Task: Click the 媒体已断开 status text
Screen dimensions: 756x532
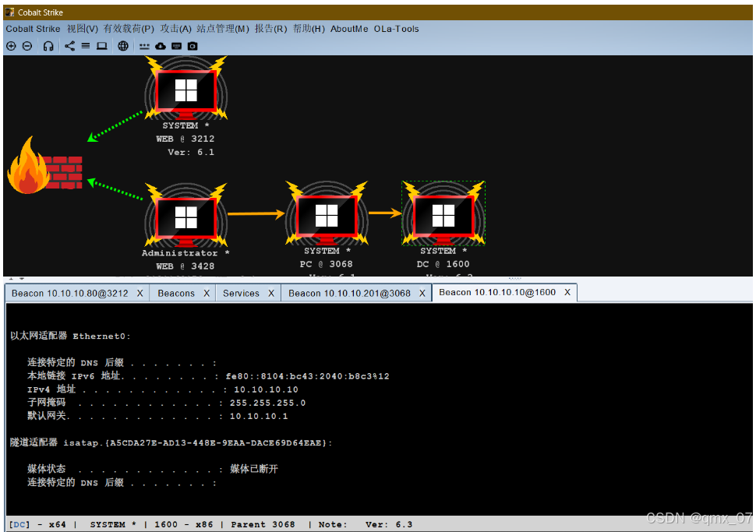Action: pos(253,469)
